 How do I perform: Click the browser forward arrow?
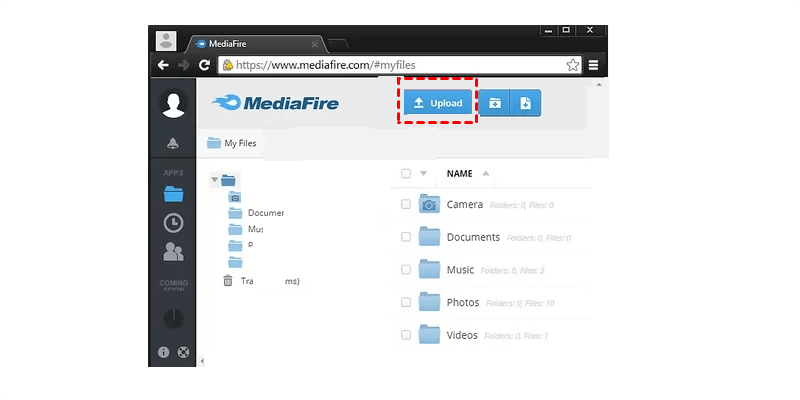click(x=184, y=65)
